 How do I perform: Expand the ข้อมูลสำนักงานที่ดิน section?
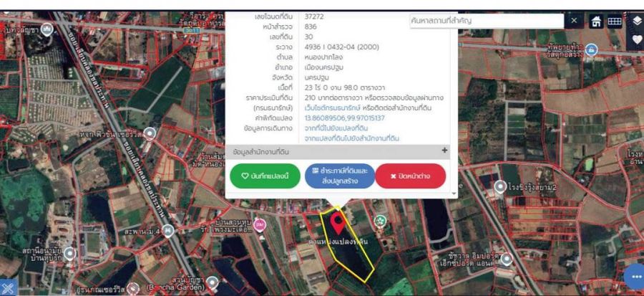[444, 151]
